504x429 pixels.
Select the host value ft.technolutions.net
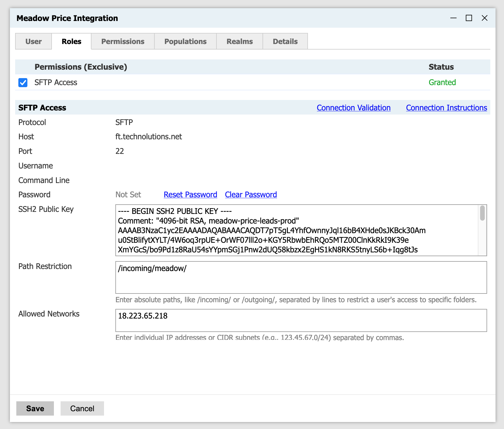149,137
